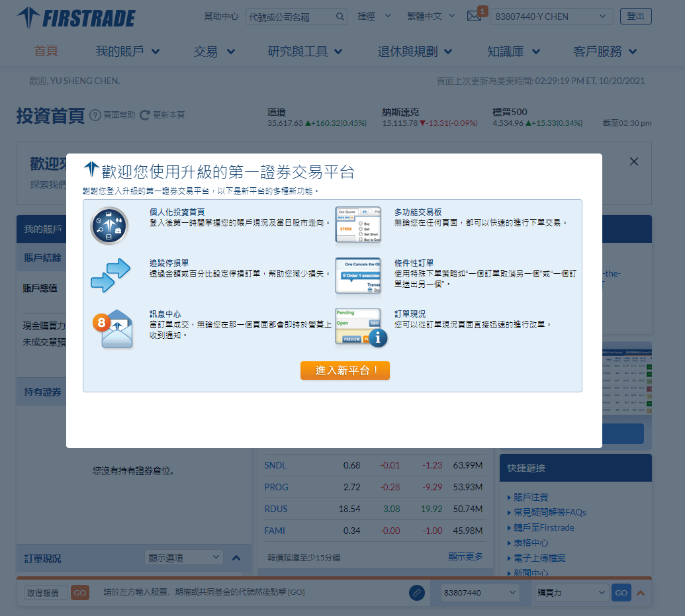Click the orange GO quote button

coord(80,593)
